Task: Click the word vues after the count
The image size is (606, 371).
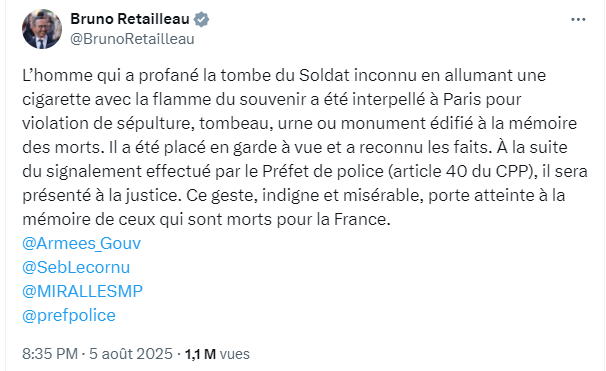Action: 235,354
